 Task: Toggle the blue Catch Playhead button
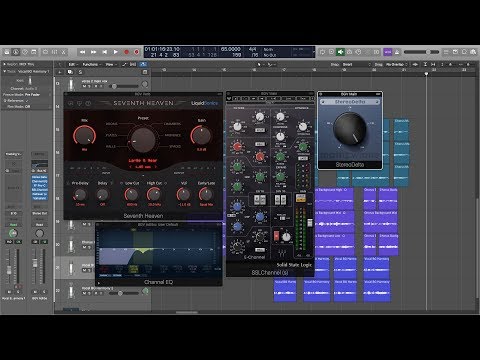143,64
